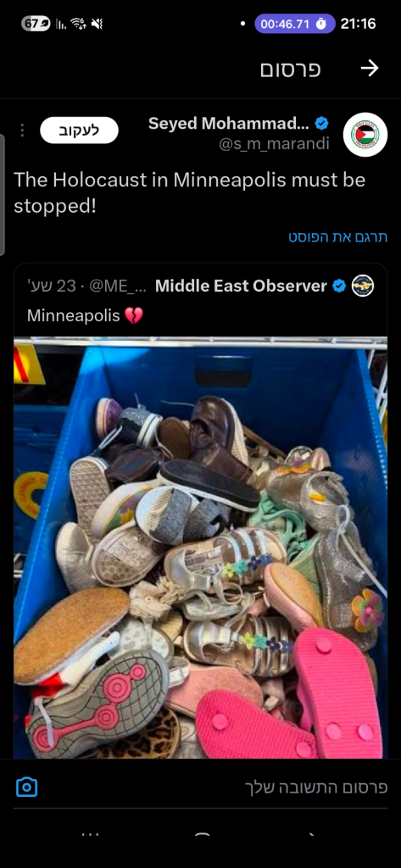Open the @s_m_marandi handle
This screenshot has width=401, height=868.
[274, 144]
